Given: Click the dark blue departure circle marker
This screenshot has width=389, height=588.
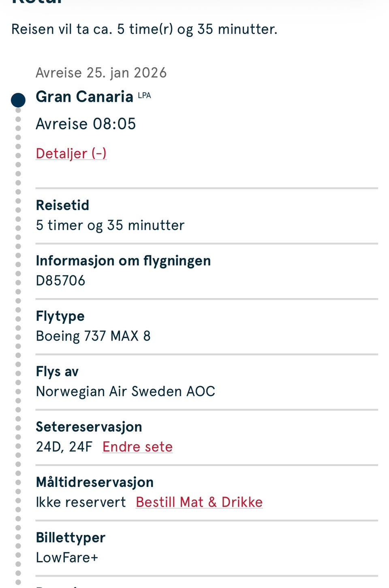Looking at the screenshot, I should 18,100.
